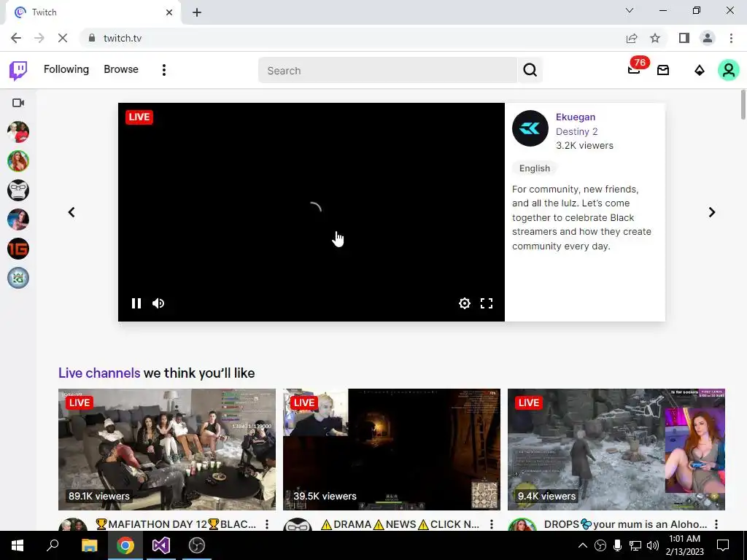Open the Chrome tab search dropdown
The width and height of the screenshot is (747, 560).
pos(630,10)
